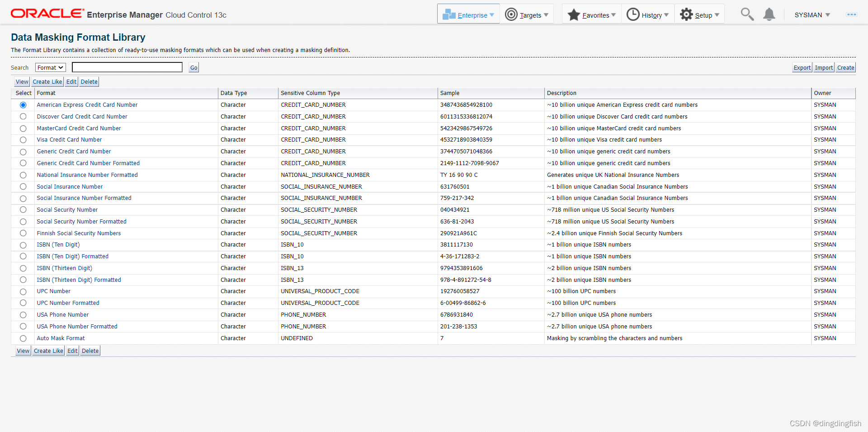Open the ISBN (Ten Digit) Formatted link
Viewport: 868px width, 432px height.
pos(72,256)
